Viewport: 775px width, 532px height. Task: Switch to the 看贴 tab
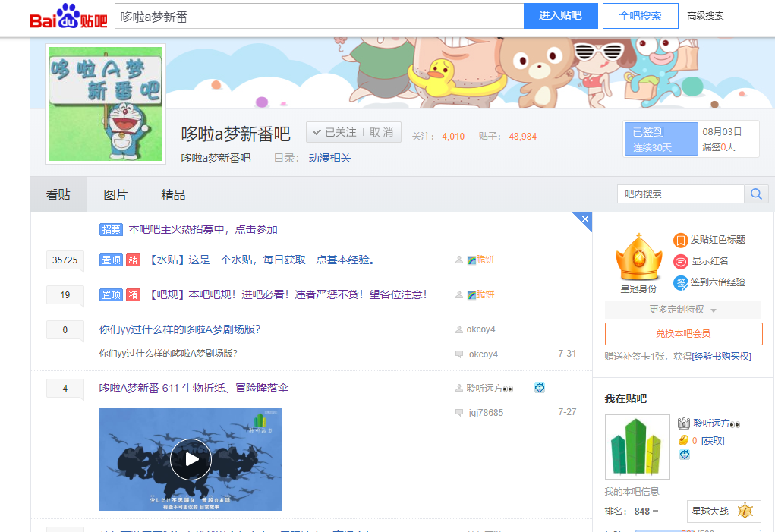click(58, 194)
